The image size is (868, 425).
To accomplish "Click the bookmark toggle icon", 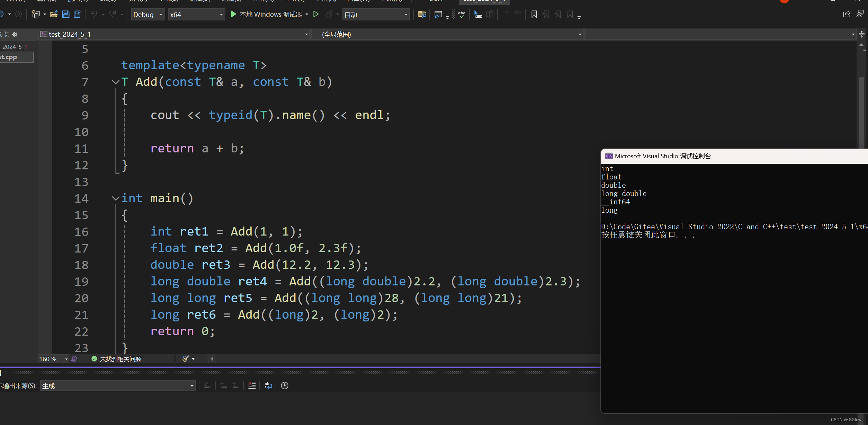I will pyautogui.click(x=534, y=14).
